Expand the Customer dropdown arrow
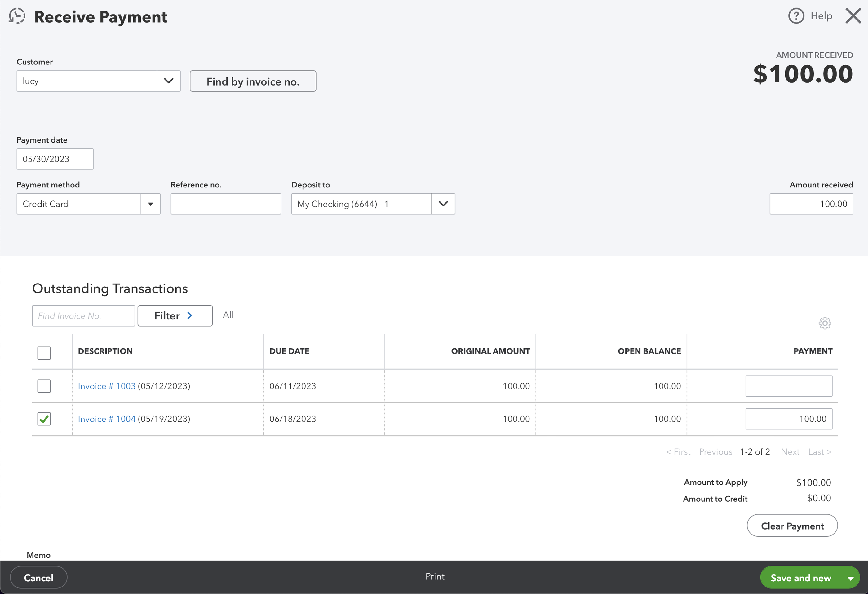The image size is (868, 594). [169, 81]
